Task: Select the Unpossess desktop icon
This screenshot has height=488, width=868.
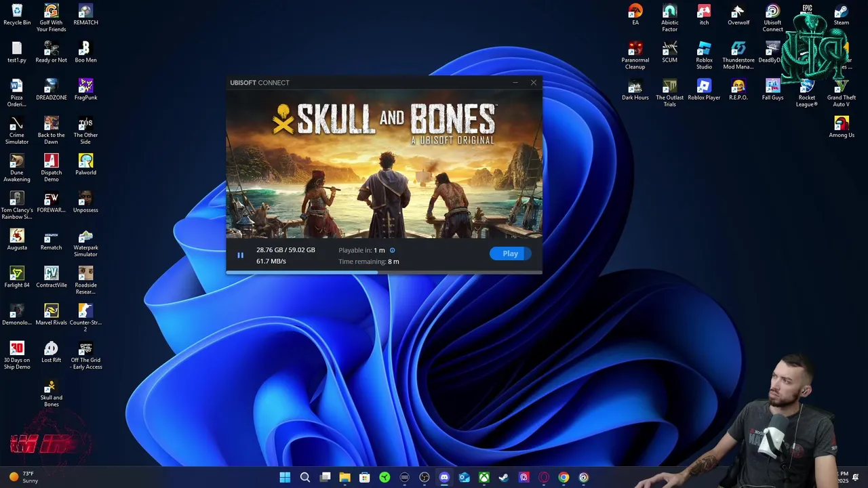Action: click(85, 202)
